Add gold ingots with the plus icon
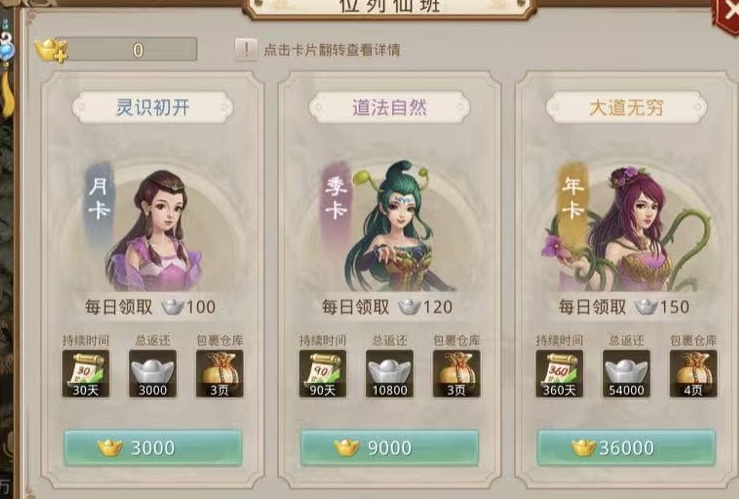Viewport: 739px width, 499px height. [x=51, y=50]
